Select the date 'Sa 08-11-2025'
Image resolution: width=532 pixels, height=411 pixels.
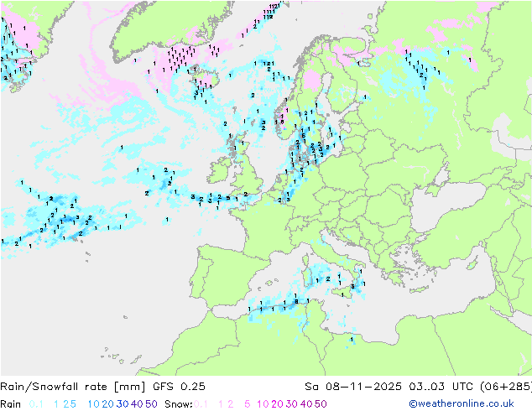(x=353, y=387)
